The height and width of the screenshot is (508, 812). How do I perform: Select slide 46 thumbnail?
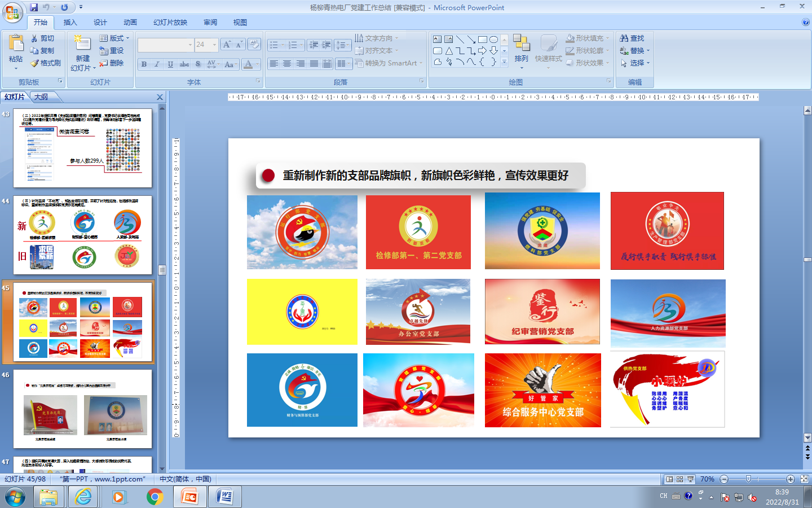coord(83,409)
